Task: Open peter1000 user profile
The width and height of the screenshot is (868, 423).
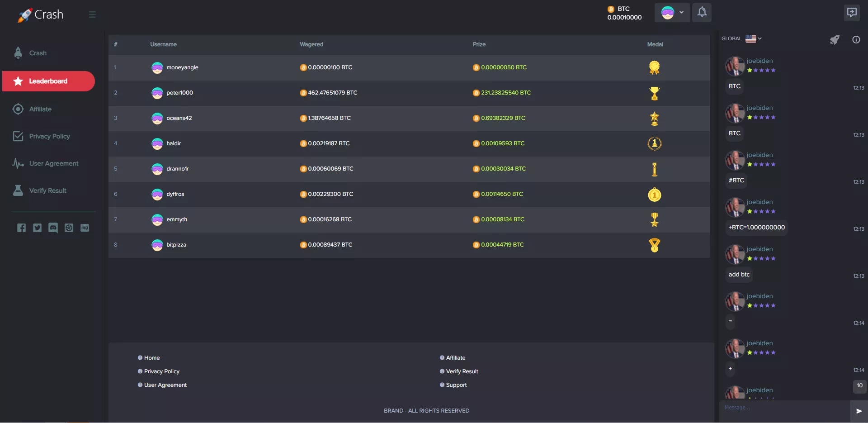Action: (179, 93)
